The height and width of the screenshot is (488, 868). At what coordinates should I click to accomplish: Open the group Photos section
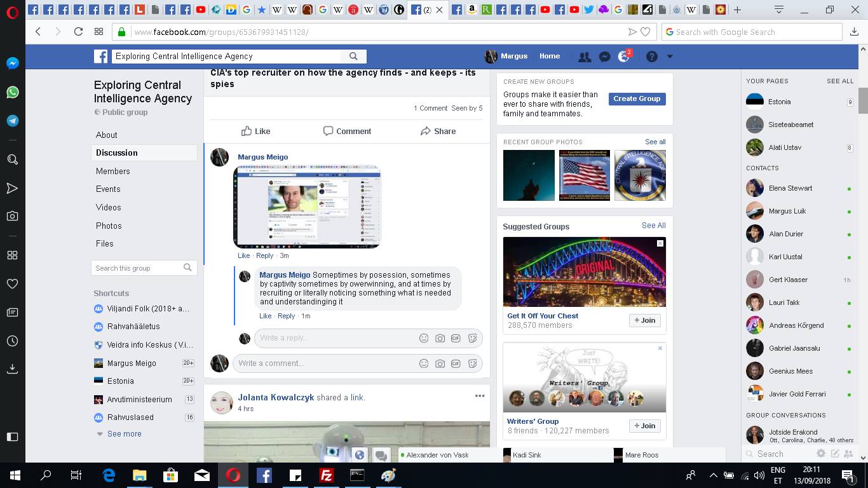pos(109,226)
